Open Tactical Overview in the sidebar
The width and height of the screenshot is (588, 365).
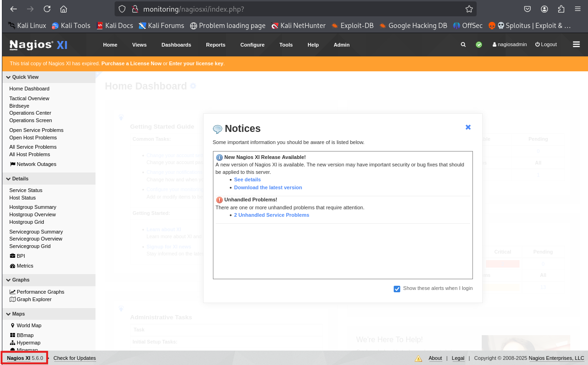pyautogui.click(x=29, y=98)
